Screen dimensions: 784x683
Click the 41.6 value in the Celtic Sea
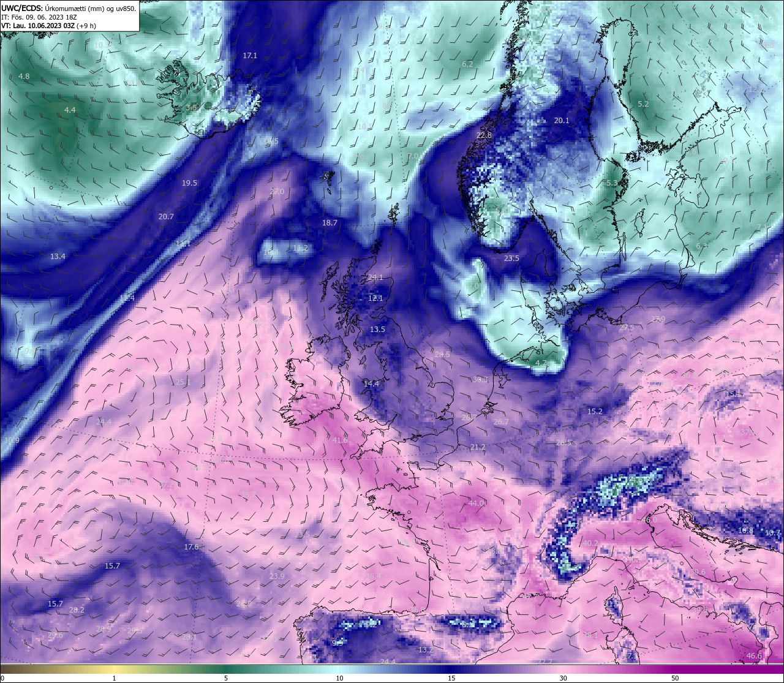tap(339, 440)
